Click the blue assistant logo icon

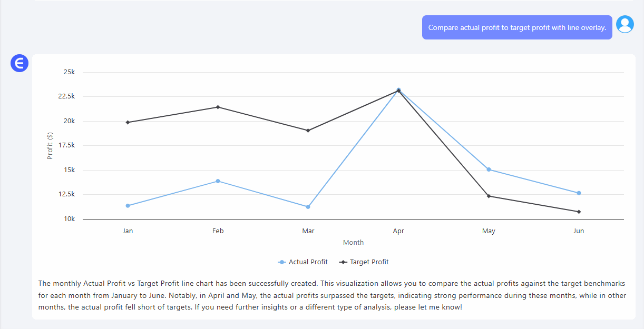point(19,64)
